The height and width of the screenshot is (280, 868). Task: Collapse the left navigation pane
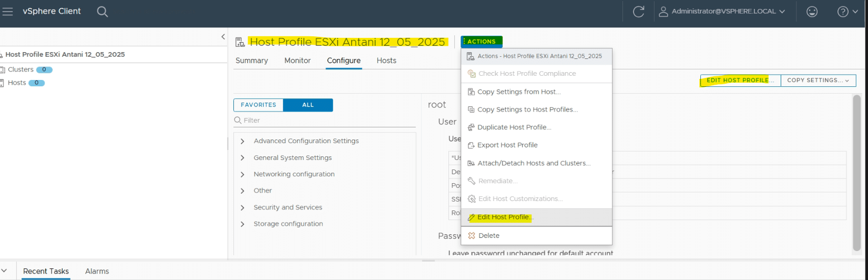223,37
